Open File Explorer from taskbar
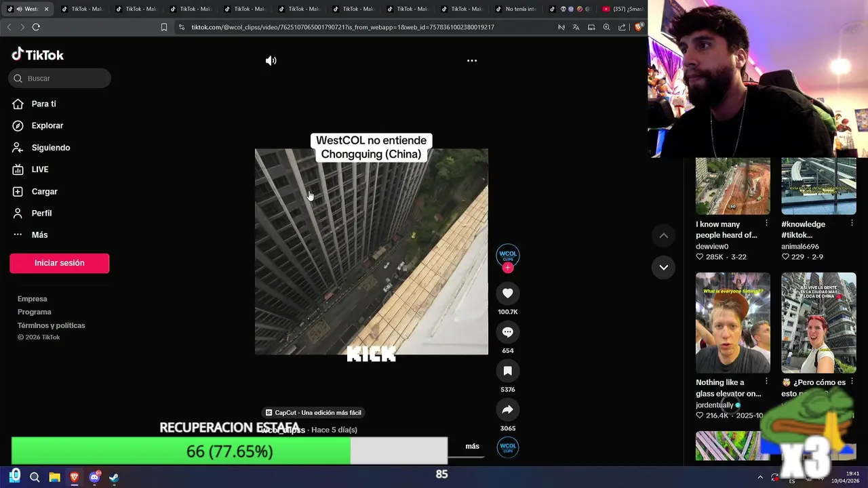The height and width of the screenshot is (488, 868). pos(54,477)
